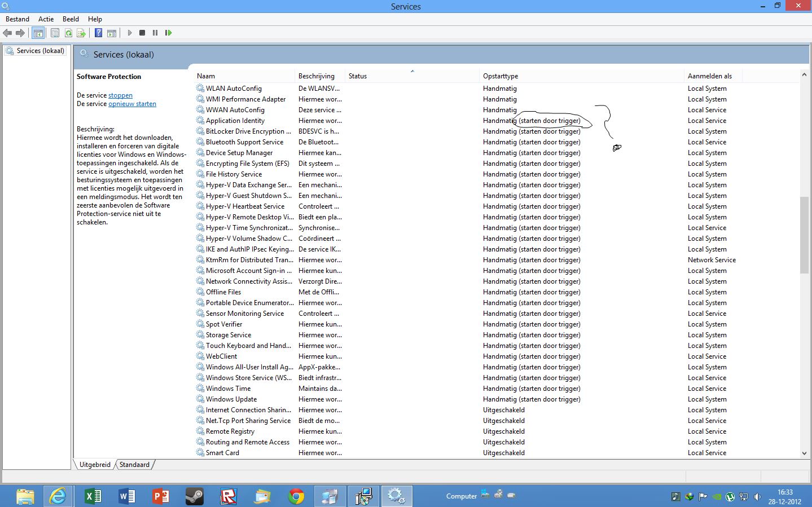Toggle the show/hide console tree button
This screenshot has width=812, height=507.
(x=38, y=33)
